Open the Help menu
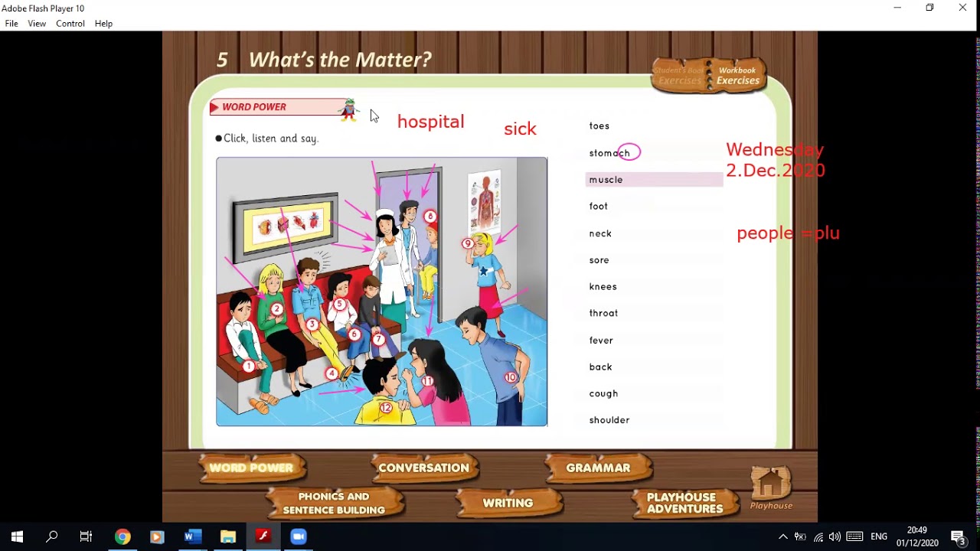Viewport: 980px width, 551px height. tap(103, 24)
